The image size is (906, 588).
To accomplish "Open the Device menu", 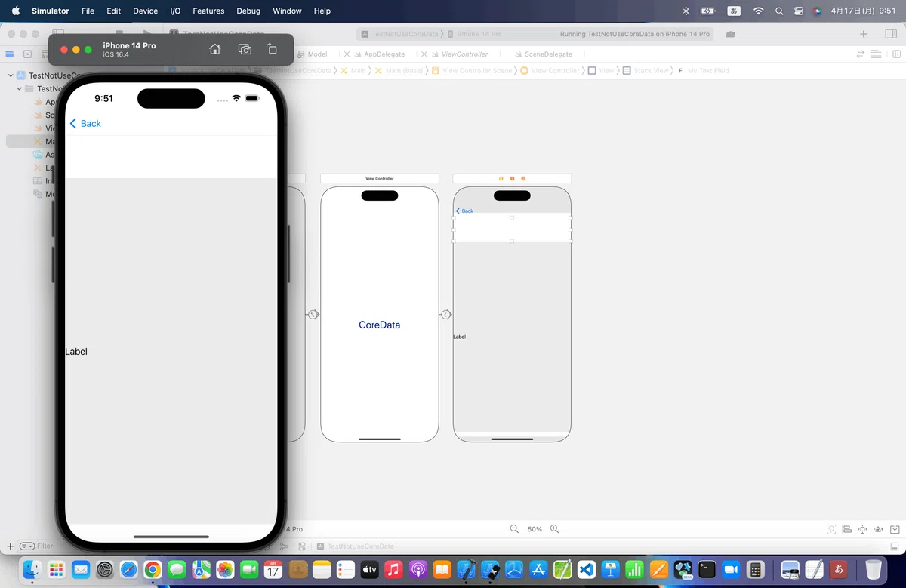I will point(145,11).
